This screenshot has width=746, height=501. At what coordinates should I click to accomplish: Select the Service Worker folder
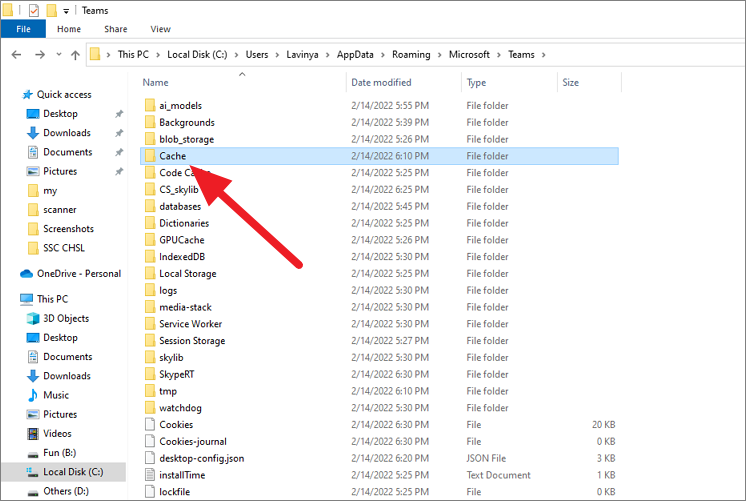(x=190, y=324)
